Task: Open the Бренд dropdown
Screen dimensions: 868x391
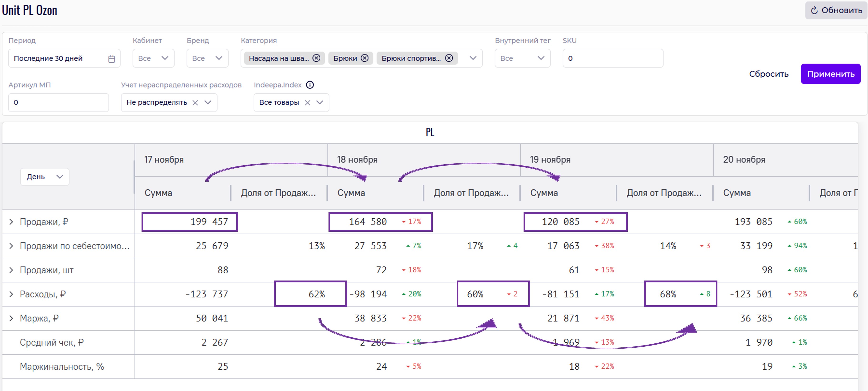Action: click(207, 58)
